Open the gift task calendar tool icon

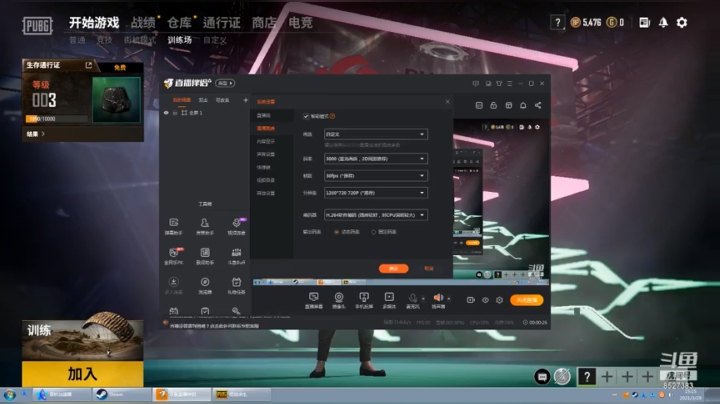click(236, 285)
